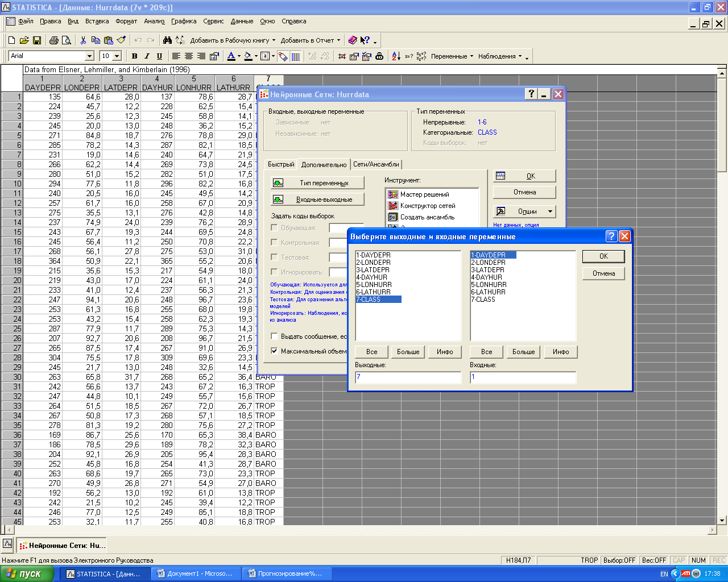Open the Наблюдения toolbar dropdown
This screenshot has width=728, height=582.
(500, 56)
